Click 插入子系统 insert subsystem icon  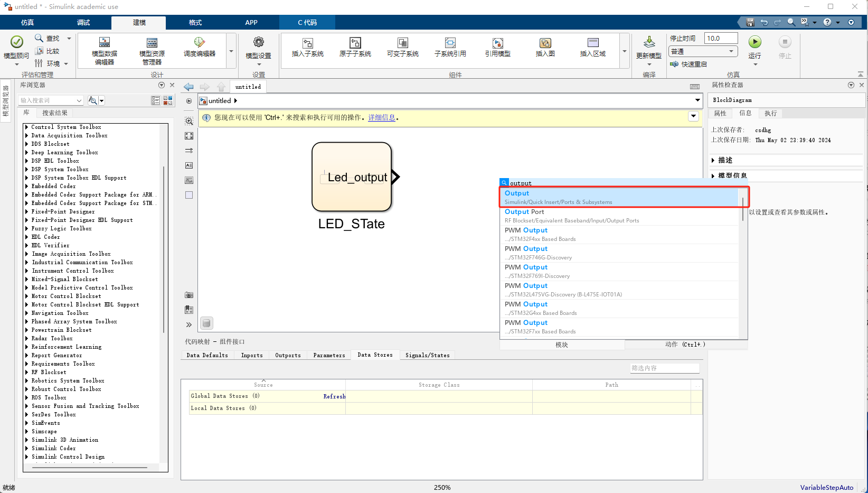tap(308, 43)
